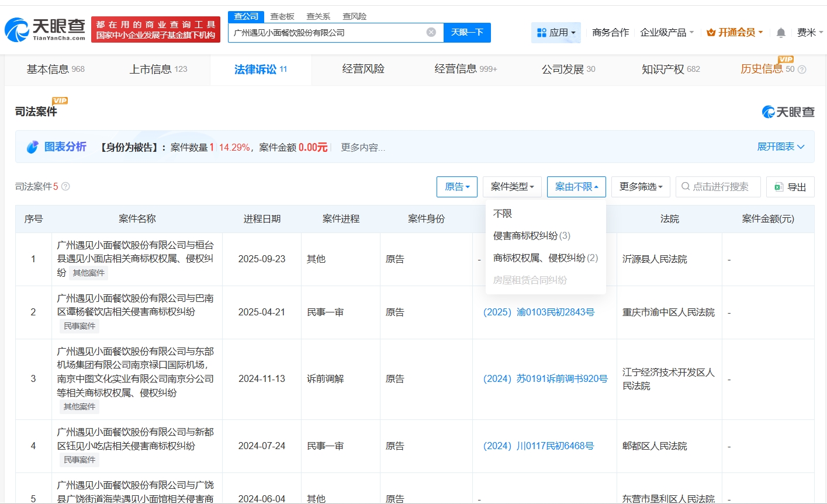Click the 点击进行搜索 case search field
The width and height of the screenshot is (827, 504).
point(718,187)
